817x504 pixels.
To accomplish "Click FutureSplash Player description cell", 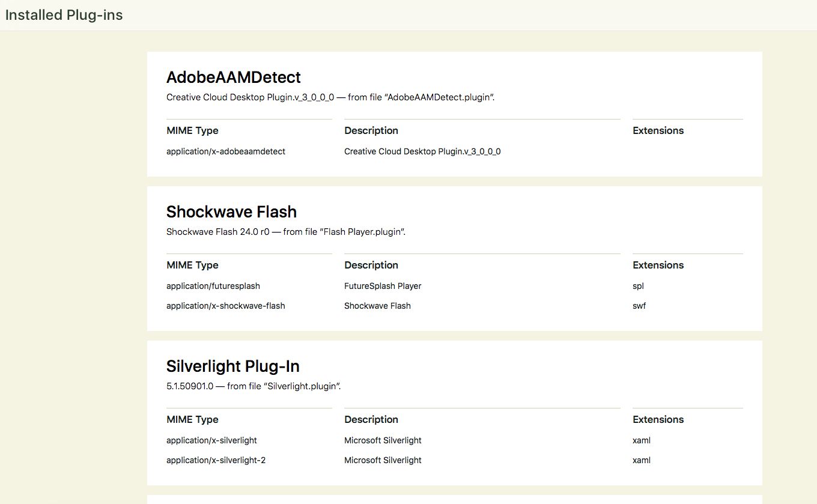I will (x=383, y=286).
